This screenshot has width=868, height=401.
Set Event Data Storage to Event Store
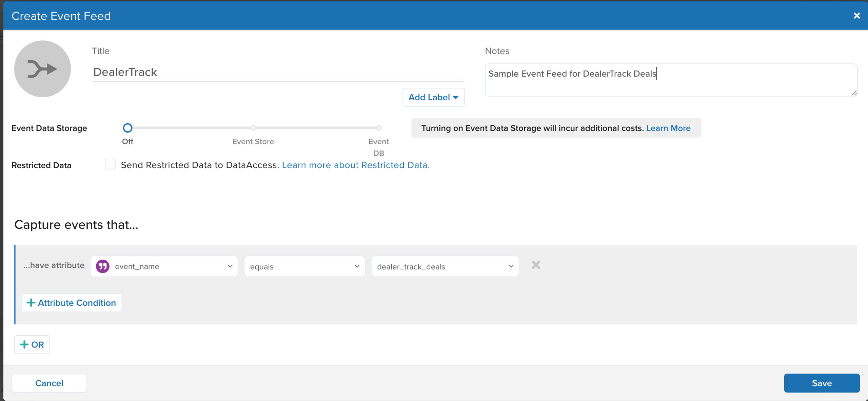(x=253, y=128)
